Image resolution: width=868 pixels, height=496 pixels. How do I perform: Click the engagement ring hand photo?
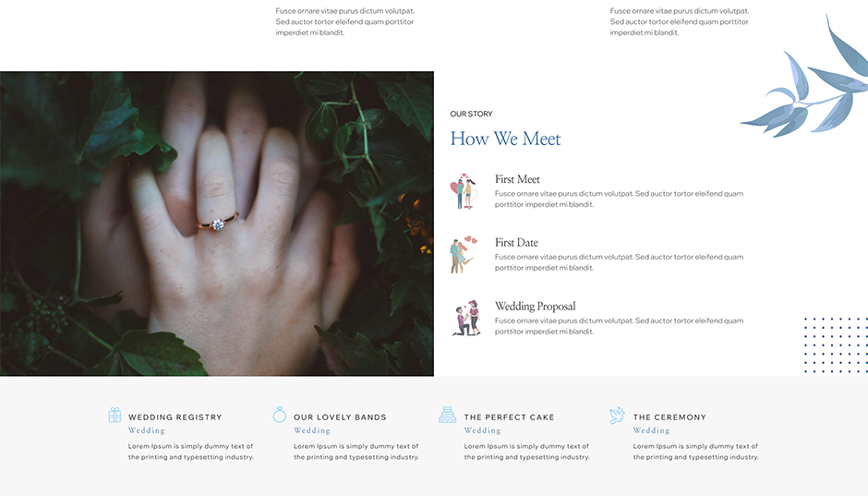(217, 224)
